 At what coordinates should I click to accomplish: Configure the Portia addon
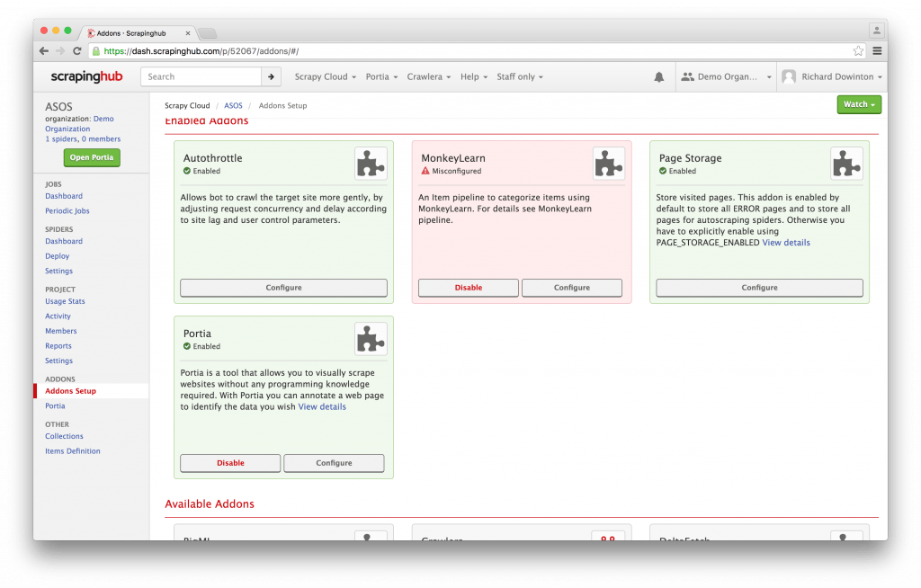(x=334, y=463)
